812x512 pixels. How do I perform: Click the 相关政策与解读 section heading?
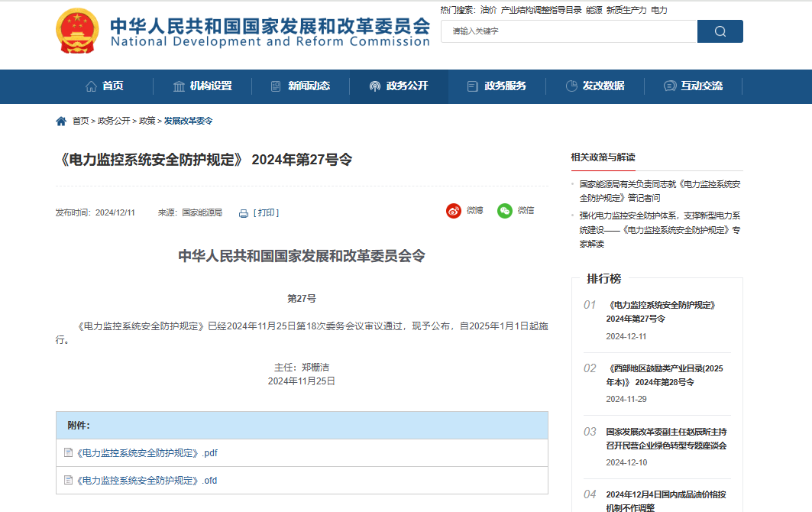(x=603, y=157)
